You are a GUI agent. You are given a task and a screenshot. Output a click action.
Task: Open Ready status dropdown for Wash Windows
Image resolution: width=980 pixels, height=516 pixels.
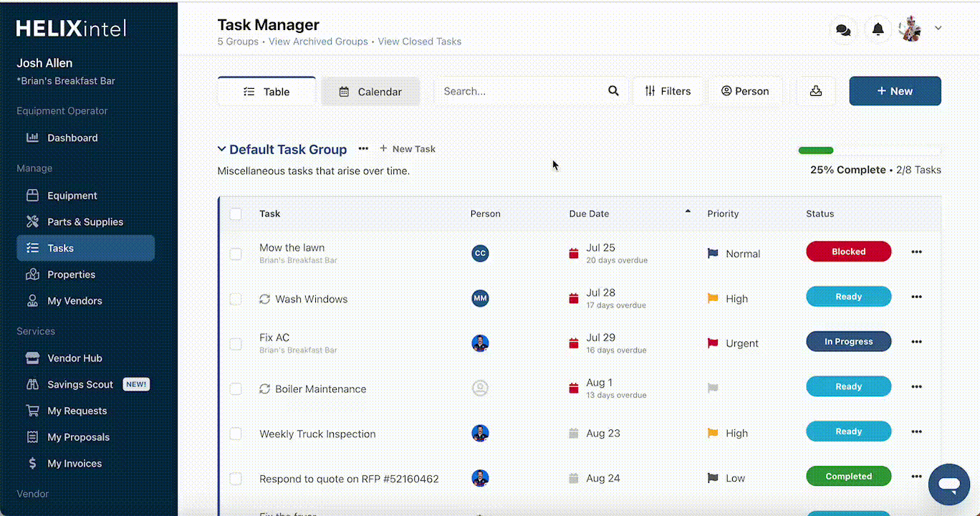(849, 297)
